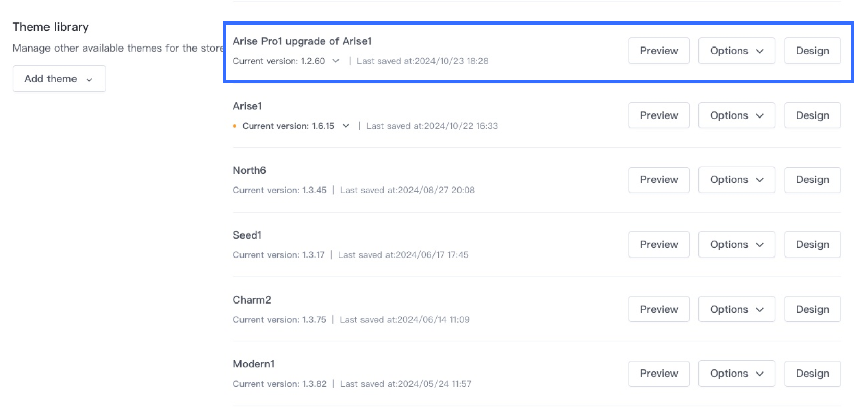Open Options dropdown for North6
The width and height of the screenshot is (868, 420).
coord(736,180)
